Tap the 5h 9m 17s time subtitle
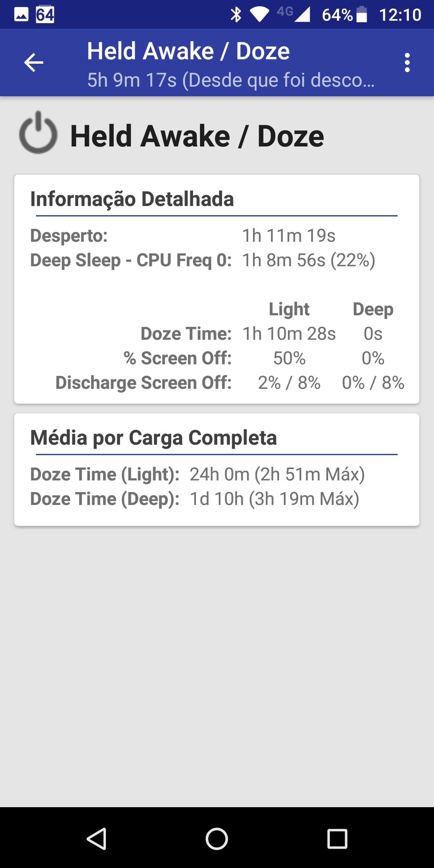434x868 pixels. (x=230, y=80)
